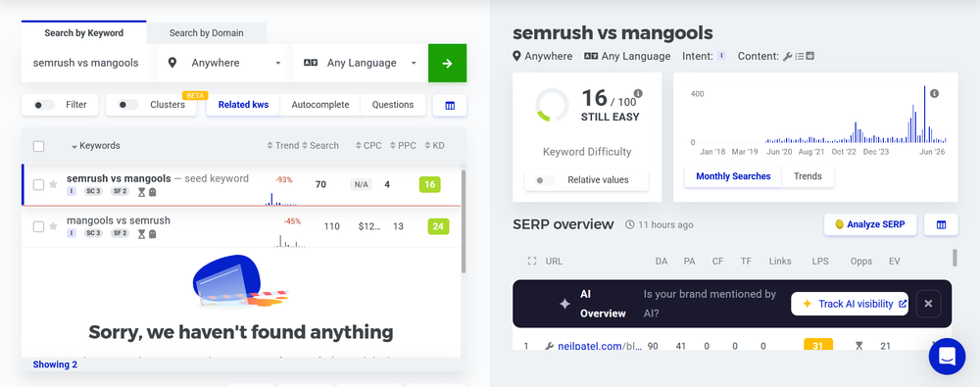Star the mangools vs semrush keyword
Image resolution: width=980 pixels, height=387 pixels.
[x=53, y=226]
